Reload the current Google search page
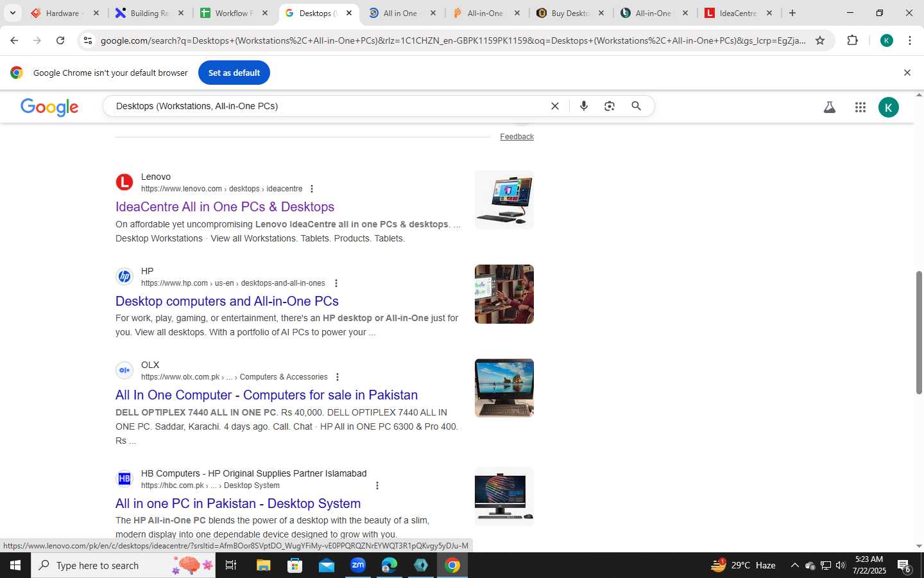This screenshot has width=924, height=578. click(x=60, y=40)
